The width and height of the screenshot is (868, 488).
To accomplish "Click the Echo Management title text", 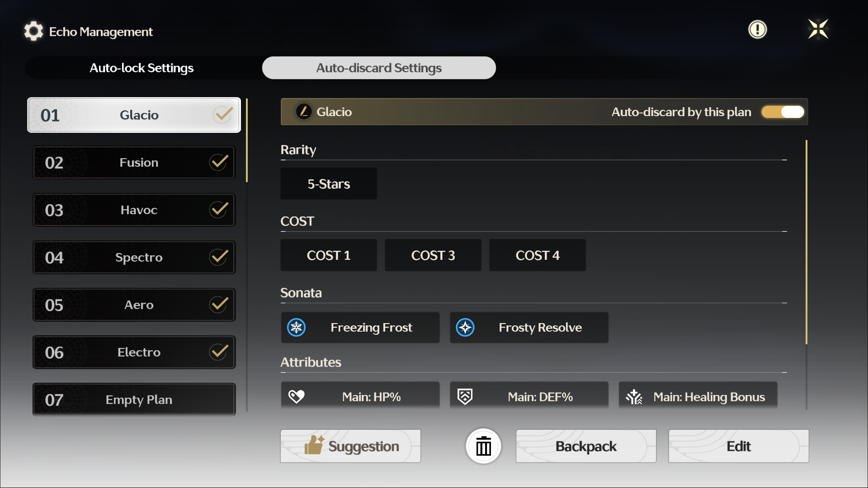I will 101,32.
